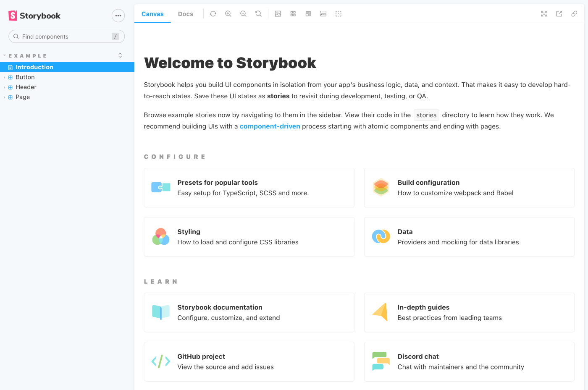Click the 'stories' code label
This screenshot has height=390, width=588.
click(x=426, y=115)
